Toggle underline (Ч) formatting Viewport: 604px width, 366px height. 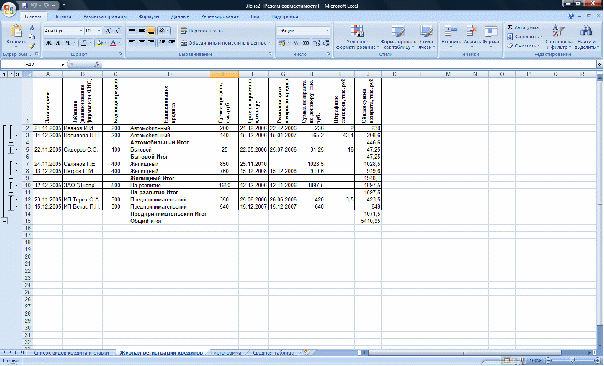pyautogui.click(x=68, y=43)
